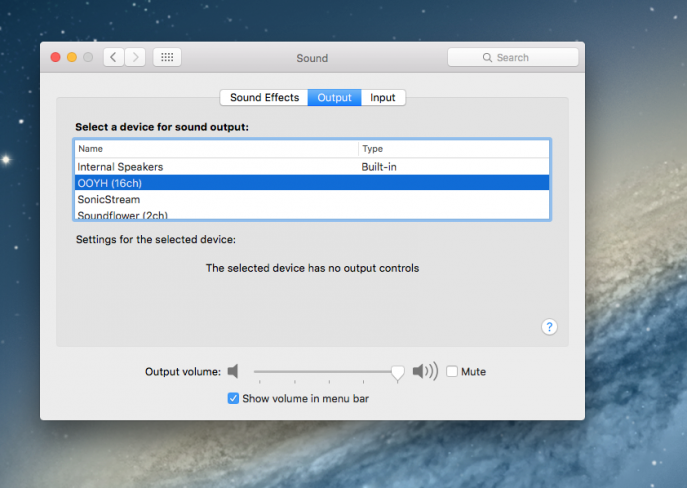Select Internal Speakers output device
The height and width of the screenshot is (488, 687).
click(x=312, y=167)
